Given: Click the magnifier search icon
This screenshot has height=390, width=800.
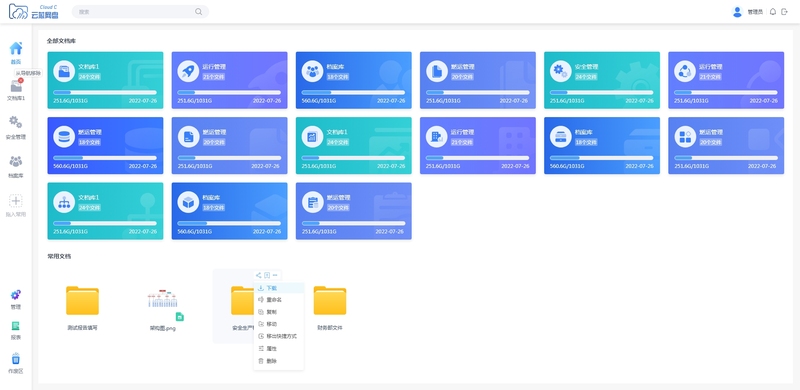Looking at the screenshot, I should tap(198, 12).
